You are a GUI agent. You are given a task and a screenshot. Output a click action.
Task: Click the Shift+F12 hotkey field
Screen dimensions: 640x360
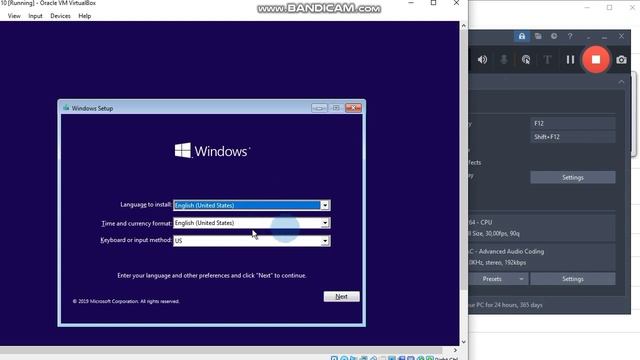pyautogui.click(x=573, y=137)
